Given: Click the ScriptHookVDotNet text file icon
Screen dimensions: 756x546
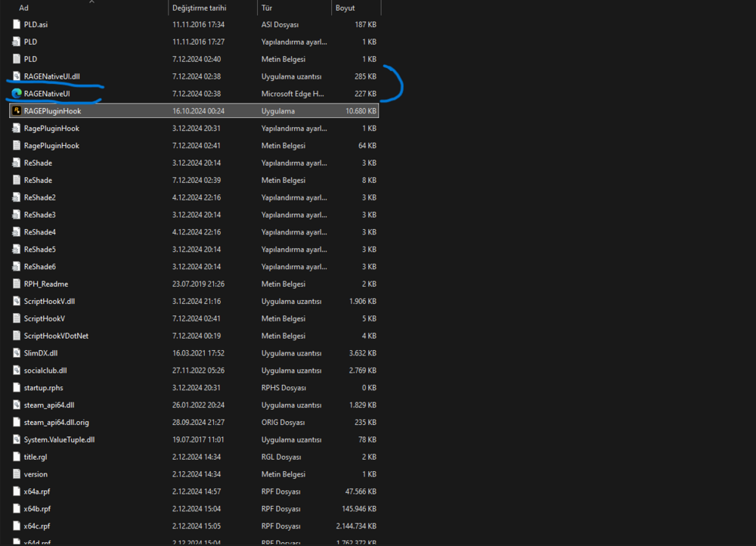Looking at the screenshot, I should coord(17,336).
